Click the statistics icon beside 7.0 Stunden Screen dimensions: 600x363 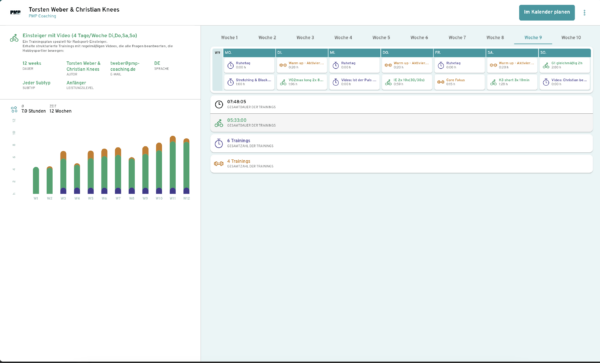pyautogui.click(x=14, y=109)
